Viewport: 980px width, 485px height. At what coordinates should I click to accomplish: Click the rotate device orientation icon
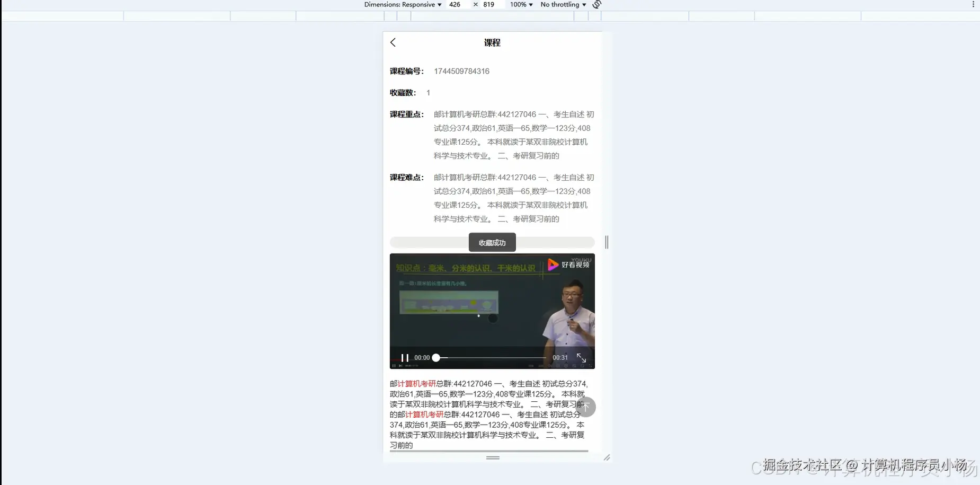(596, 4)
